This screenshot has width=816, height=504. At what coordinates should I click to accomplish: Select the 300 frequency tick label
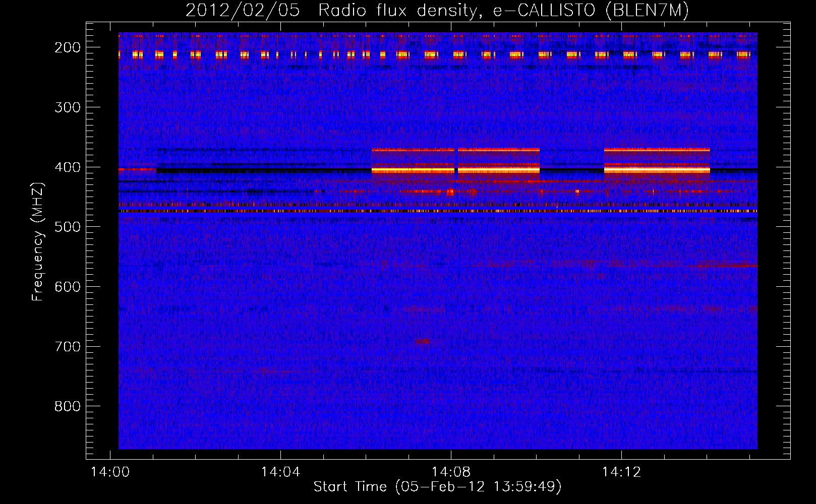[x=68, y=107]
